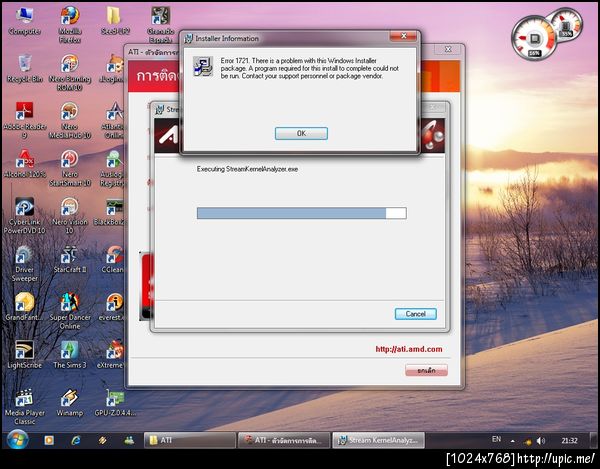Switch to Stream KernelAnalyzer taskbar button
600x469 pixels.
(378, 440)
